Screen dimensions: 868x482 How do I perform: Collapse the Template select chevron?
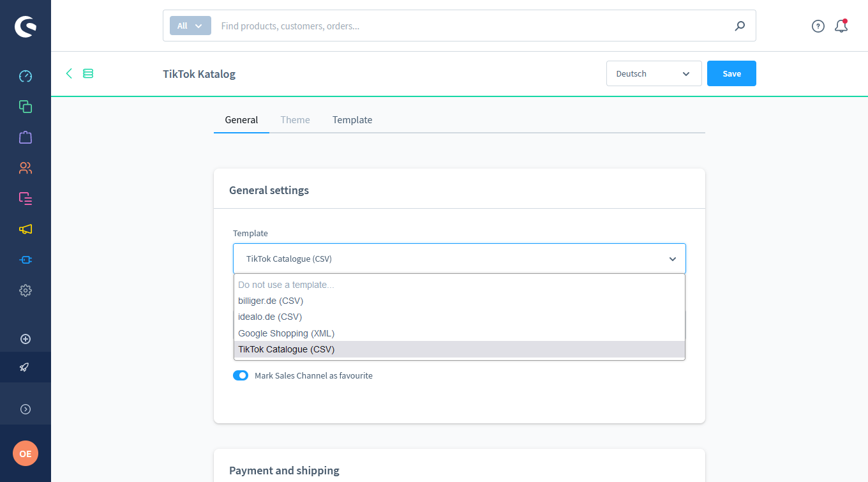pyautogui.click(x=672, y=259)
